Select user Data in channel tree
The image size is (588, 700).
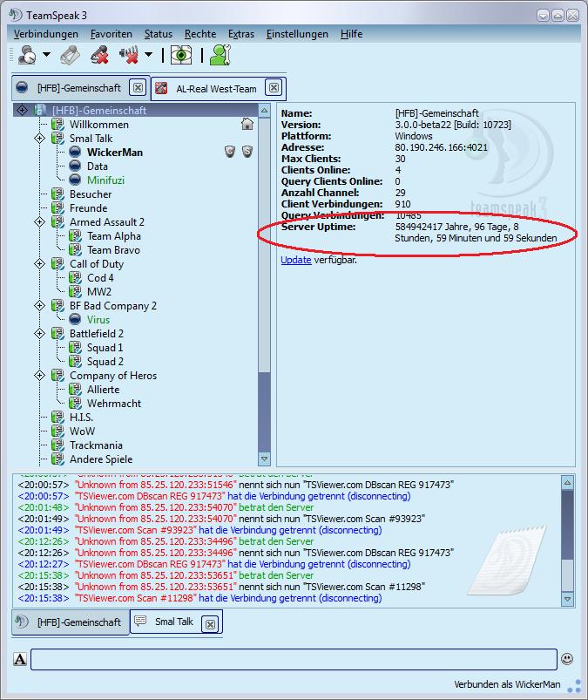(98, 167)
